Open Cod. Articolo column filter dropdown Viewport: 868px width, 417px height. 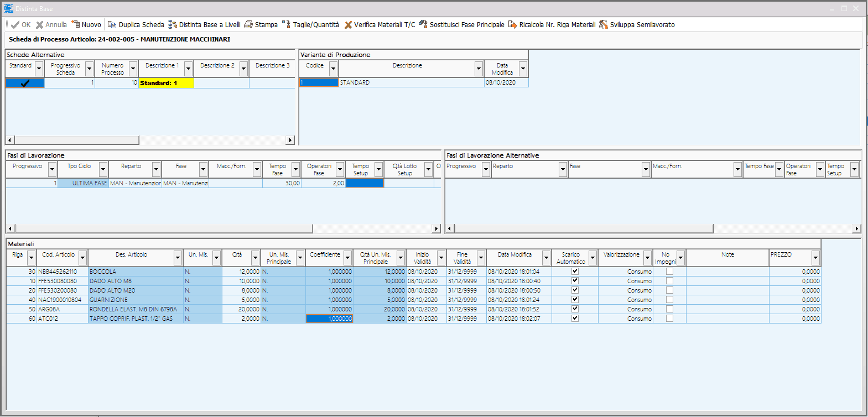pyautogui.click(x=82, y=258)
